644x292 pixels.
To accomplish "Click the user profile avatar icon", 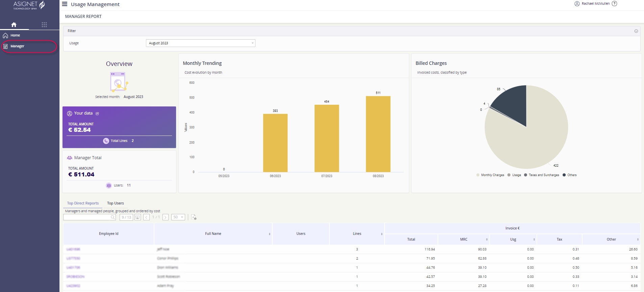I will click(577, 4).
